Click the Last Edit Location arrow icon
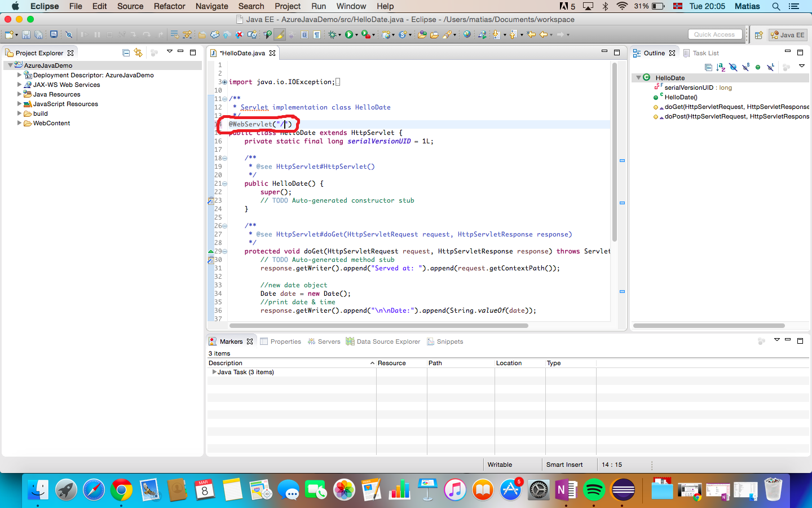The width and height of the screenshot is (812, 508). 531,34
